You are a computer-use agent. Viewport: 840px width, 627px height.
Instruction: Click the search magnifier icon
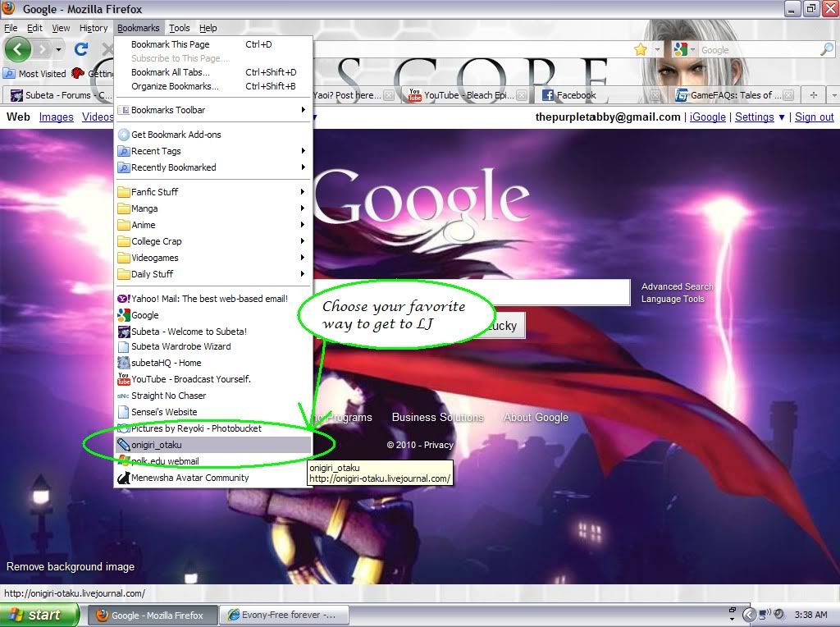(827, 50)
